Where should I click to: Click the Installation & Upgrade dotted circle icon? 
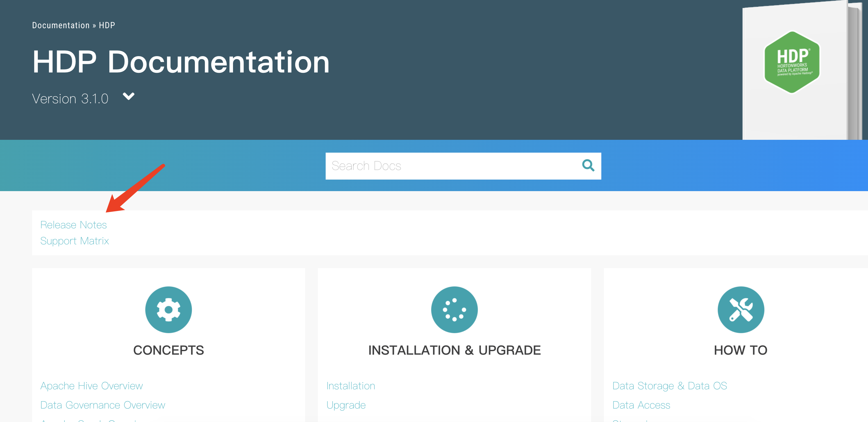point(454,309)
